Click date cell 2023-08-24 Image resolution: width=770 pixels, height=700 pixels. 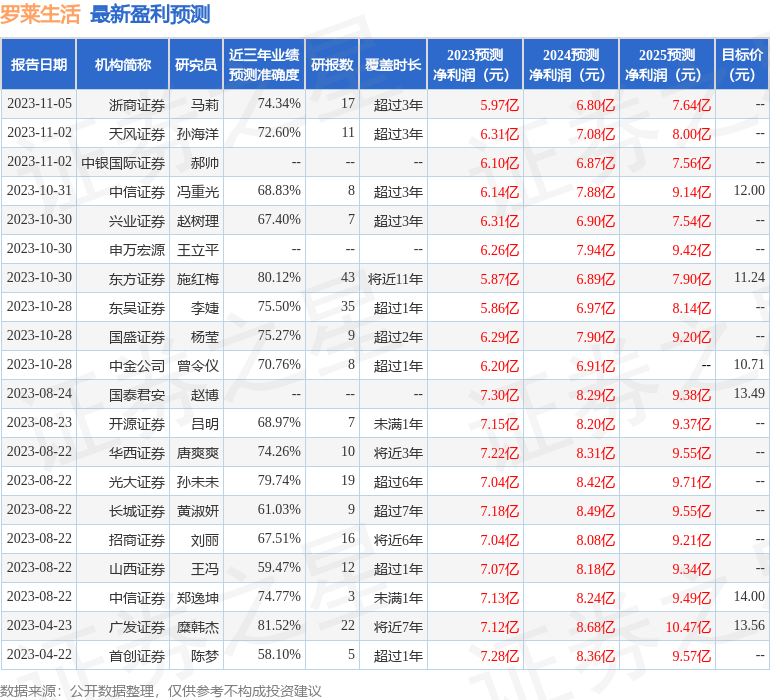tap(39, 393)
